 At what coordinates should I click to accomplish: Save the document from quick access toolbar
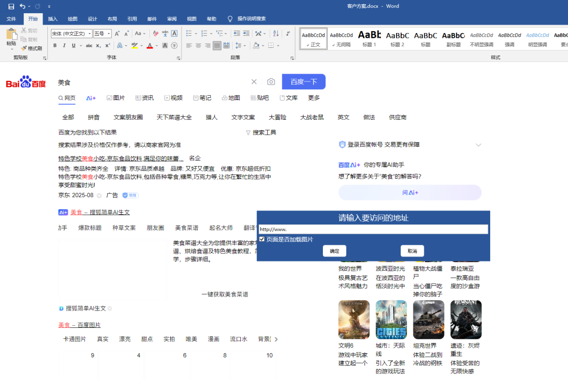point(11,6)
